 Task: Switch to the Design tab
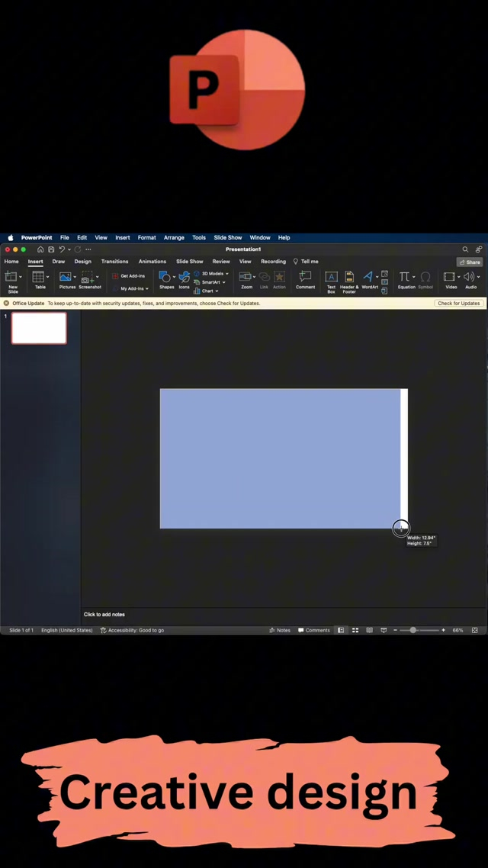[82, 261]
